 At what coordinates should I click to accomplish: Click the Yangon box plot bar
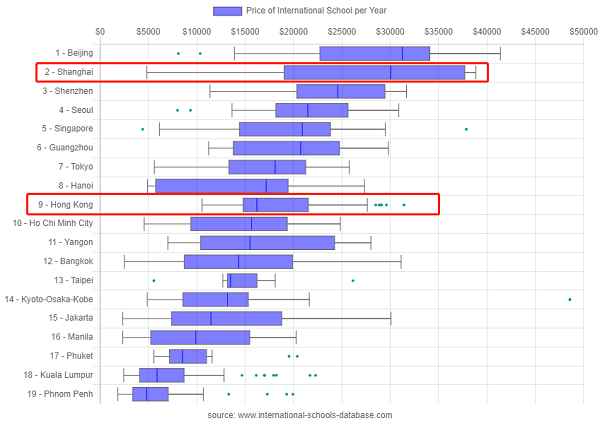tap(267, 242)
